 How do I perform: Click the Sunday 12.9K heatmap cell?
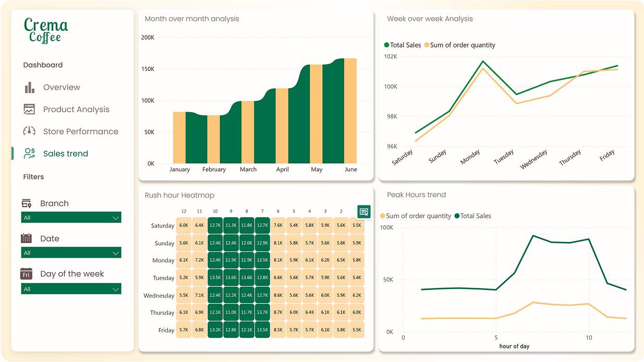(x=262, y=243)
